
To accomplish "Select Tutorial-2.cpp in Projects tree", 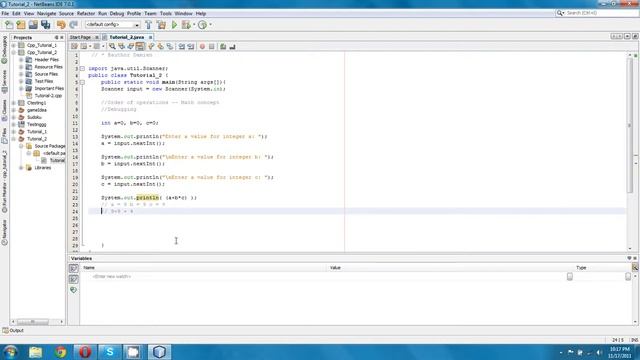I will point(48,96).
